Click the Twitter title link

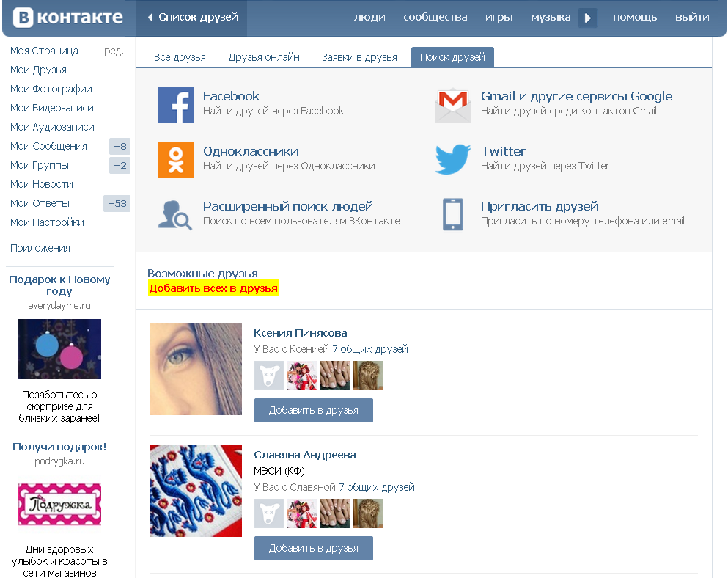pos(503,152)
